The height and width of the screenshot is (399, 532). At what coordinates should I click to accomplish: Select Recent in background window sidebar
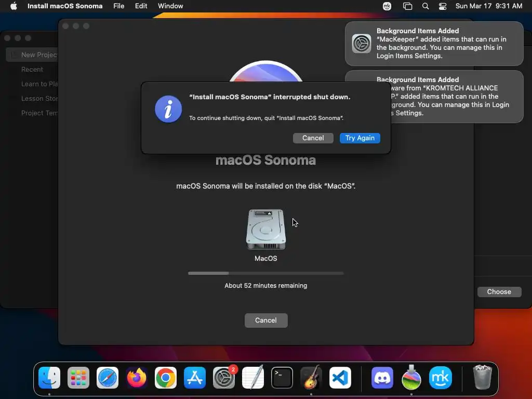[32, 69]
